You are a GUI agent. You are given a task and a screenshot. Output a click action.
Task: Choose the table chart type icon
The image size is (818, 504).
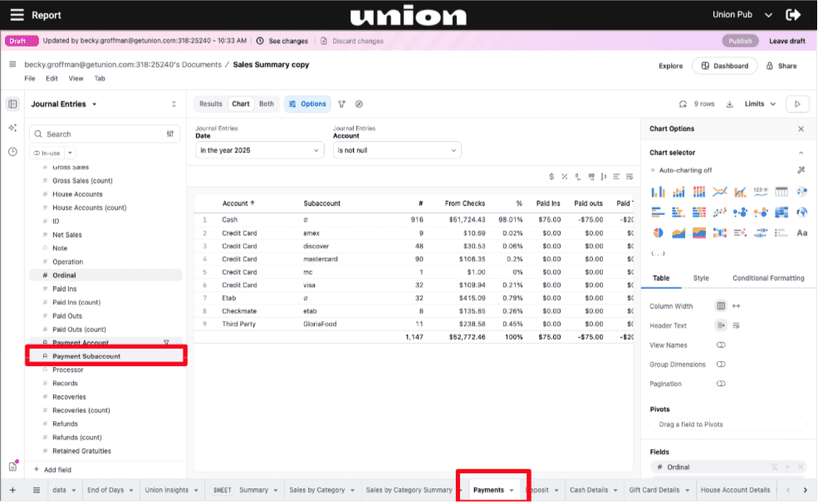[781, 192]
